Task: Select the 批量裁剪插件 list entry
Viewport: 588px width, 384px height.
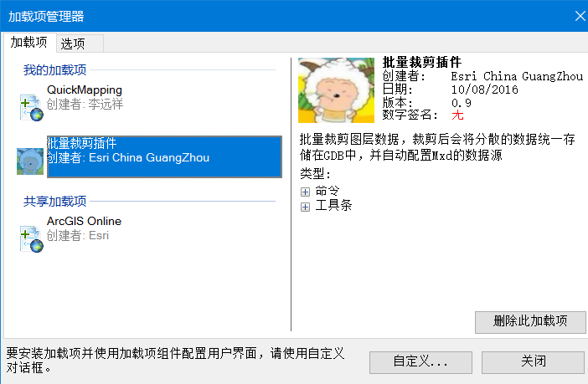Action: pos(164,156)
